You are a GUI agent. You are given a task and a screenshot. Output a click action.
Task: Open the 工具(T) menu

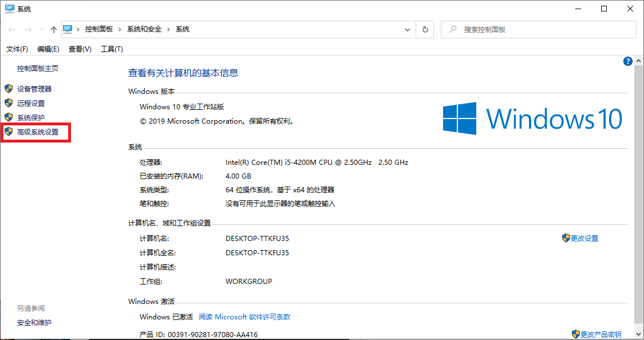[x=112, y=49]
